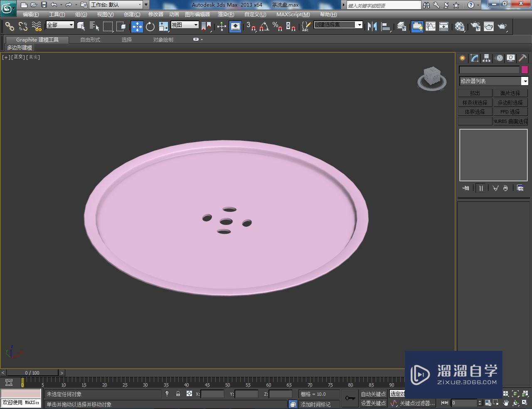Click the Unlink Selection icon
Screen dimensions: 532x409
click(23, 27)
